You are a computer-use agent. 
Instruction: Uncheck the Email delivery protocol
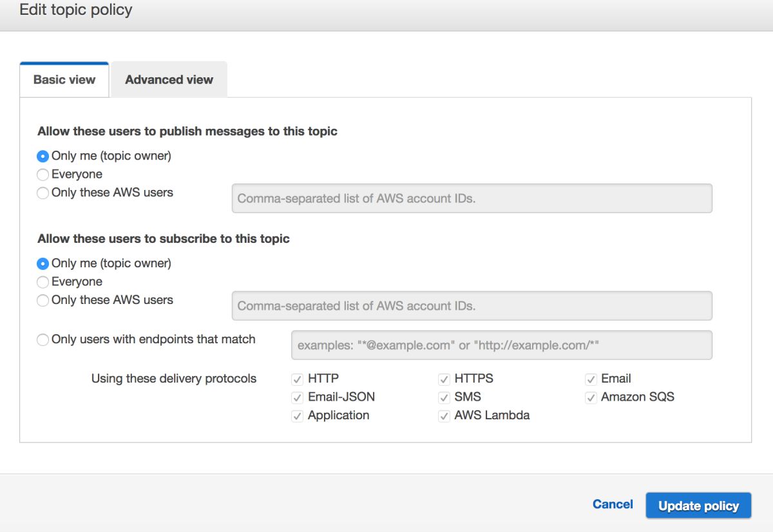(x=591, y=379)
